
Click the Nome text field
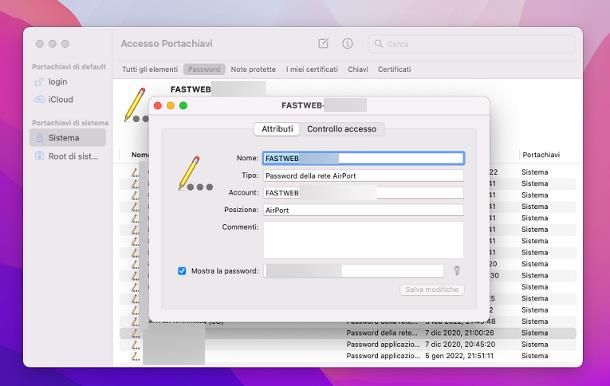363,158
